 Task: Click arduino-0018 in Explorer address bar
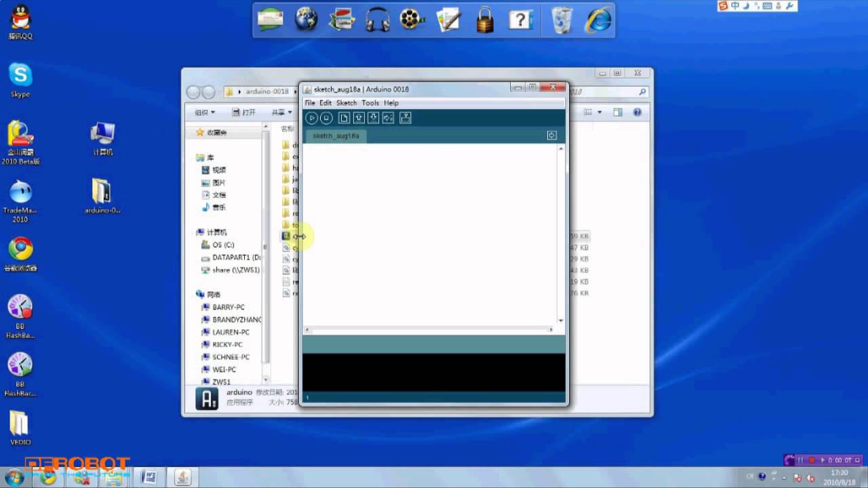tap(267, 91)
